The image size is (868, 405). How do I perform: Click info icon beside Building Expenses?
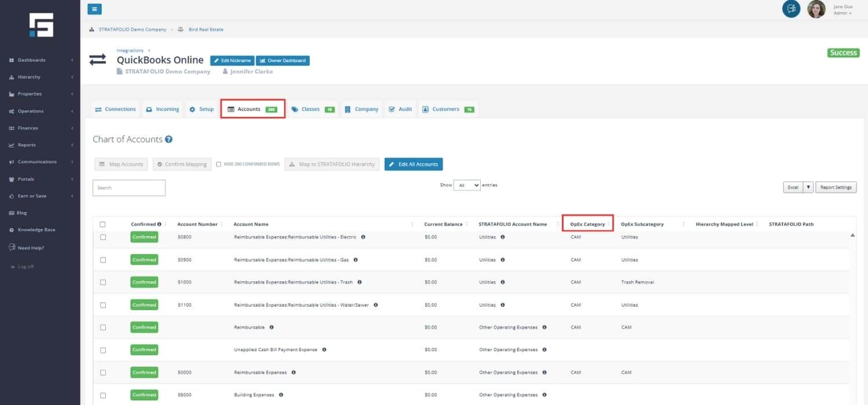click(x=281, y=395)
